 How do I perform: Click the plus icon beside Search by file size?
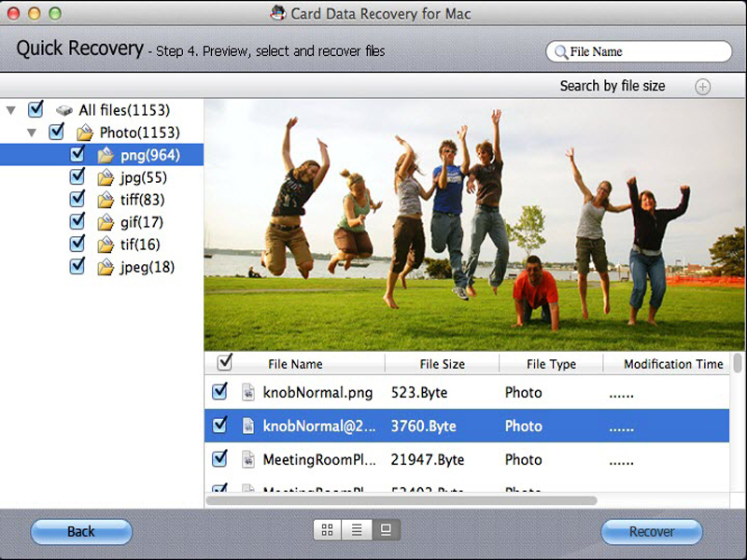(x=702, y=87)
